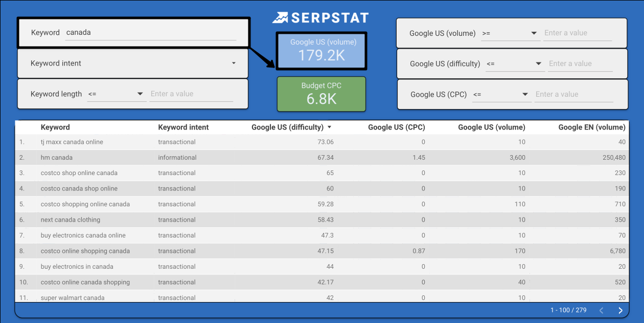Click the Google US (CPC) value input
Screen dimensions: 644x323
point(573,95)
